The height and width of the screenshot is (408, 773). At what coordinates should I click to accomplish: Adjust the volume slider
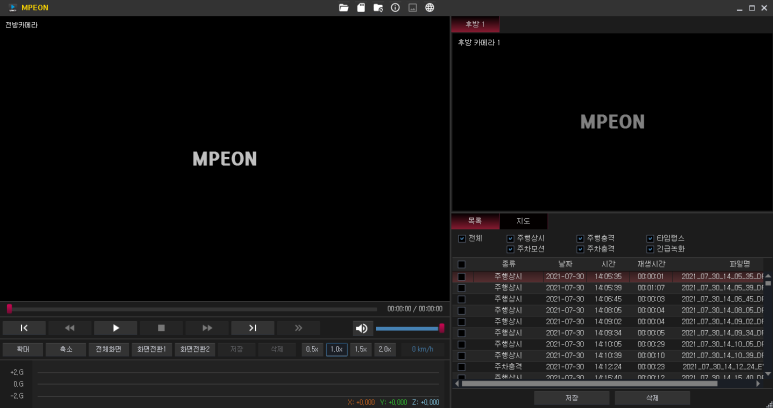[x=410, y=329]
